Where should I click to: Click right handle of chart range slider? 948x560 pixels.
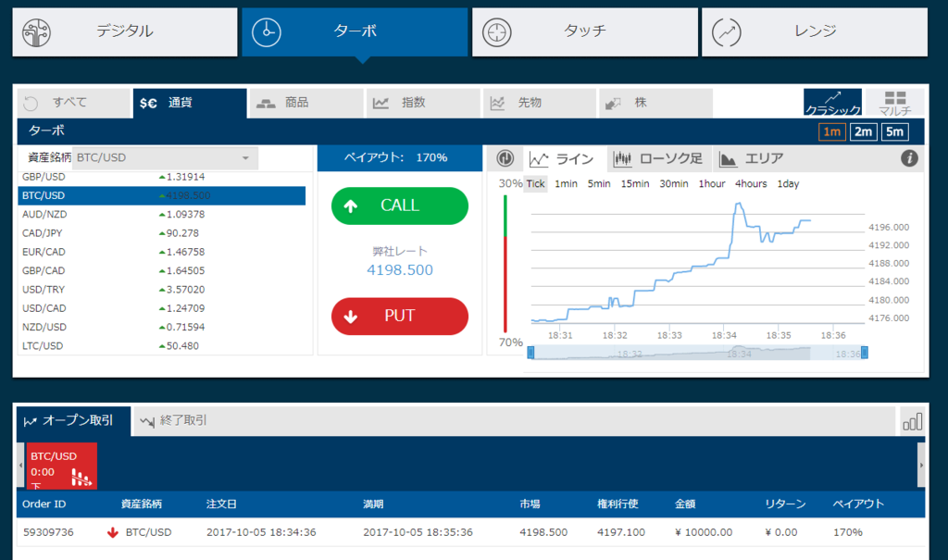(865, 353)
